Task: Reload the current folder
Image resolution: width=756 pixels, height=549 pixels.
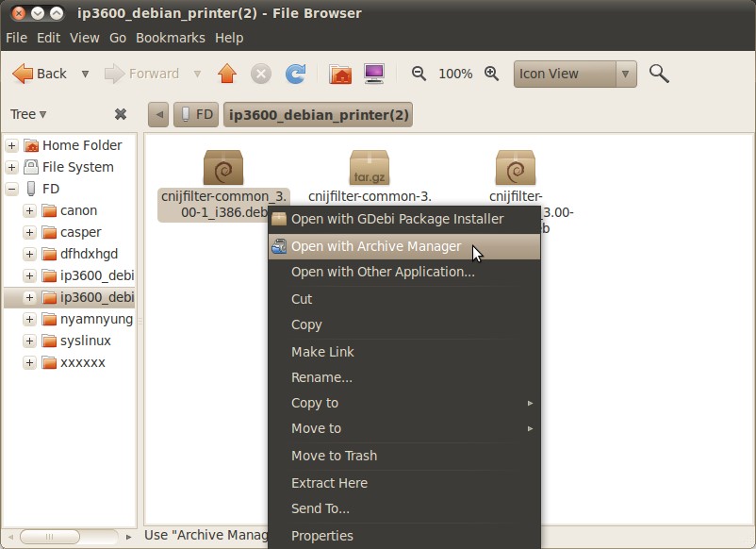Action: pyautogui.click(x=295, y=74)
